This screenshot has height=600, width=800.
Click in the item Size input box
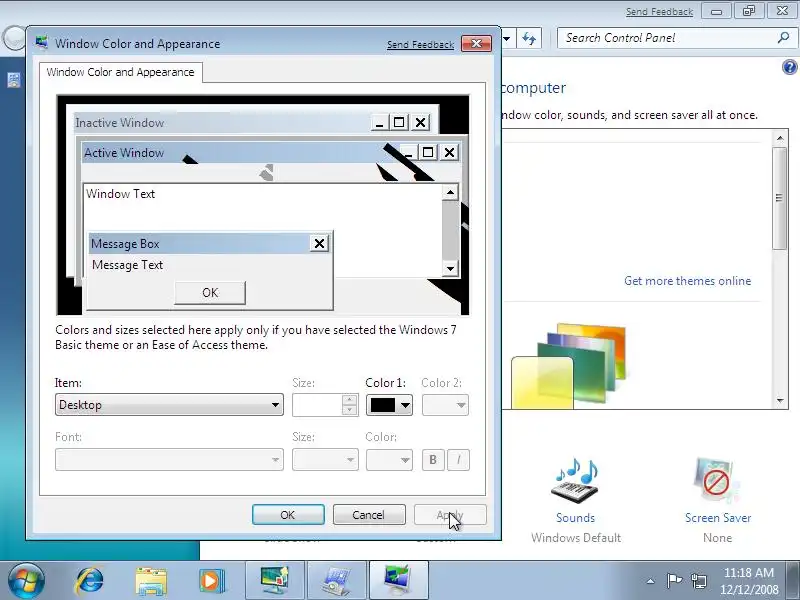317,405
